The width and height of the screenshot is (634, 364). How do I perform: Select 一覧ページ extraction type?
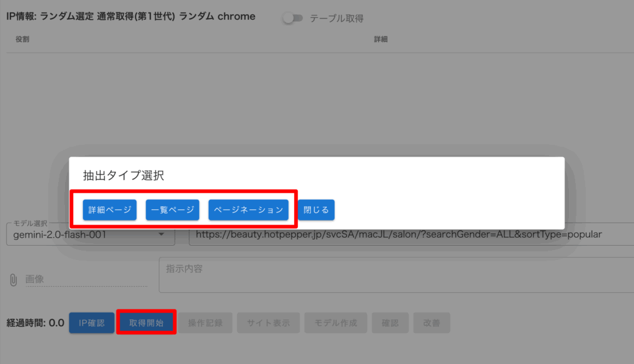[173, 210]
